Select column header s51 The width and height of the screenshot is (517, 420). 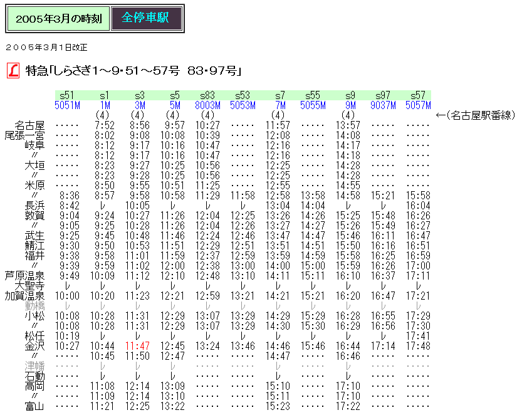click(x=67, y=95)
